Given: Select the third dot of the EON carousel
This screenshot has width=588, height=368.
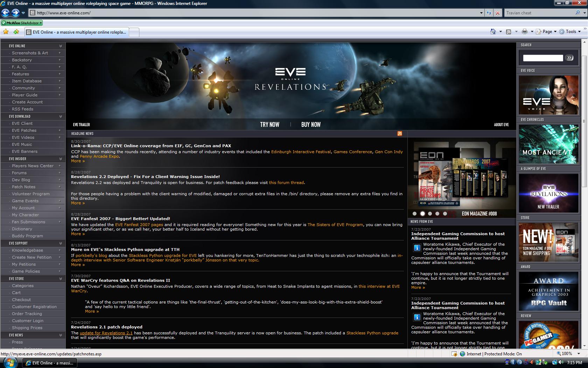Looking at the screenshot, I should (430, 213).
